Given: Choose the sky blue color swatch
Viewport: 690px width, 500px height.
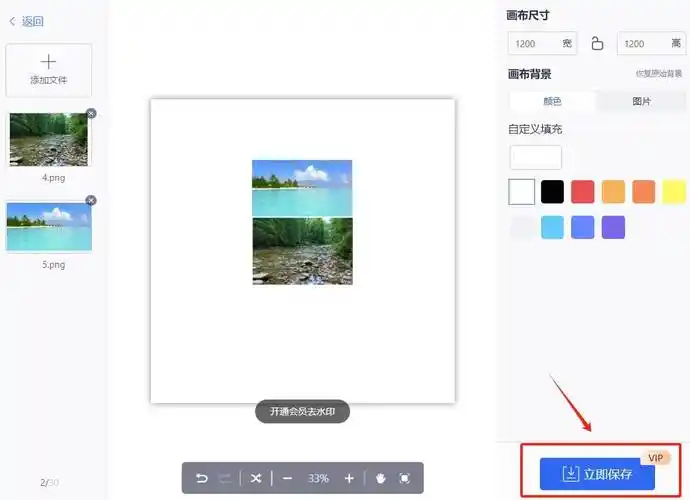Looking at the screenshot, I should [x=552, y=227].
